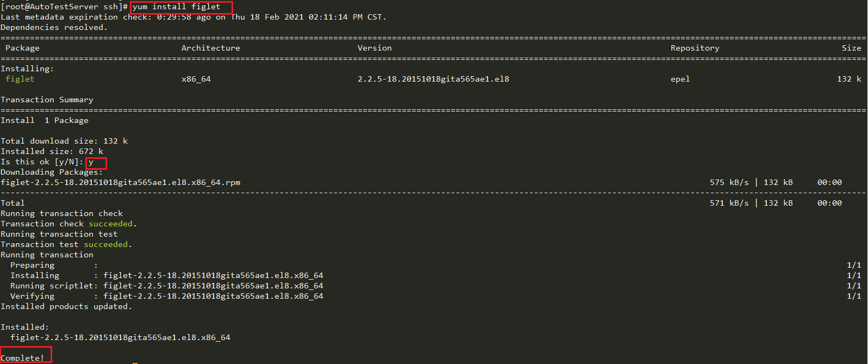Click the "Install 1 Package" summary line
The width and height of the screenshot is (868, 364).
45,120
